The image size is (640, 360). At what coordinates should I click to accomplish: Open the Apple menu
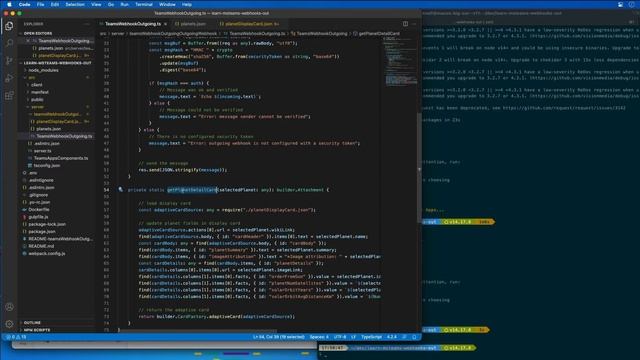[9, 4]
